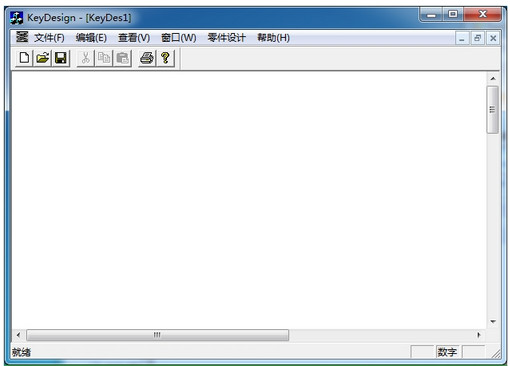
Task: Click the vertical scrollbar up arrow
Action: 493,79
